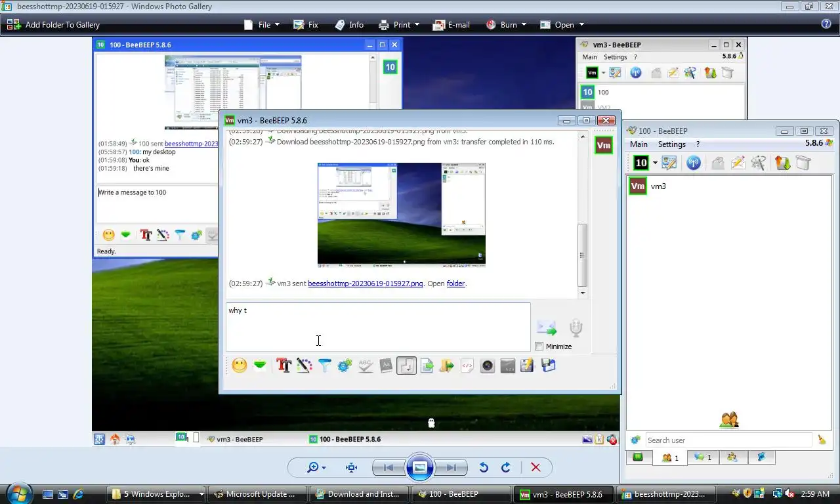840x504 pixels.
Task: Open Settings menu in 100 - BeeBEEP window
Action: coord(671,144)
